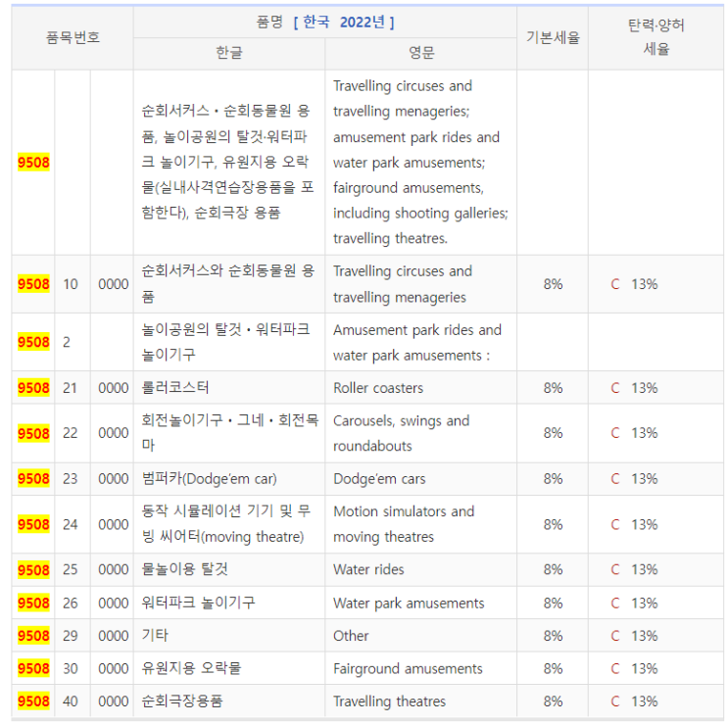The image size is (728, 725).
Task: Click the 탄력·양허 세율 column header
Action: pyautogui.click(x=655, y=37)
